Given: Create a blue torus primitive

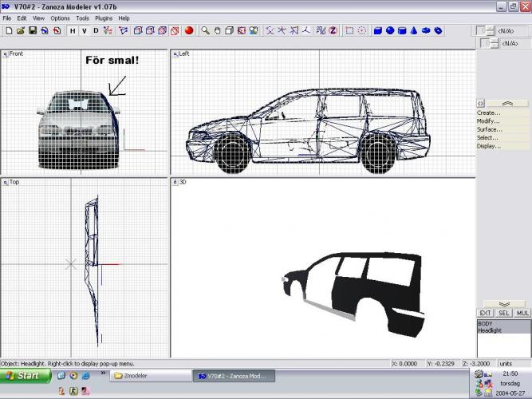Looking at the screenshot, I should (x=426, y=30).
